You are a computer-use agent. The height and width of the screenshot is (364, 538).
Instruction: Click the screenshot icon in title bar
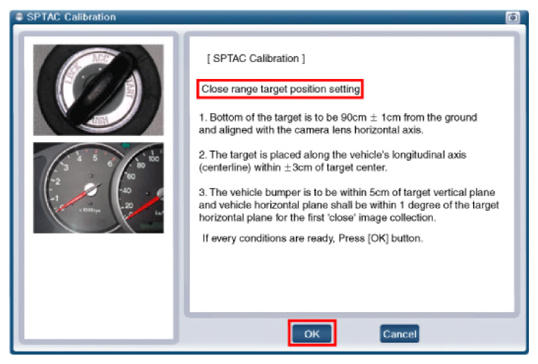[x=513, y=17]
